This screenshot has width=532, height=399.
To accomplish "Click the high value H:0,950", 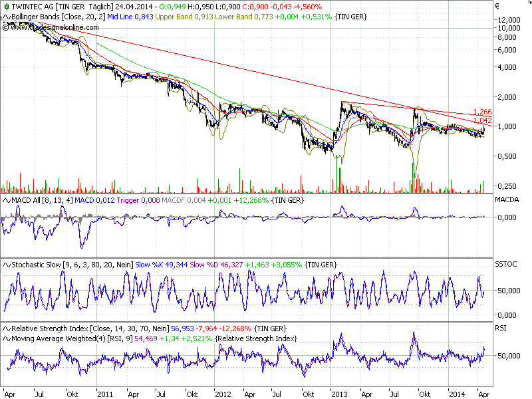I will pos(201,7).
